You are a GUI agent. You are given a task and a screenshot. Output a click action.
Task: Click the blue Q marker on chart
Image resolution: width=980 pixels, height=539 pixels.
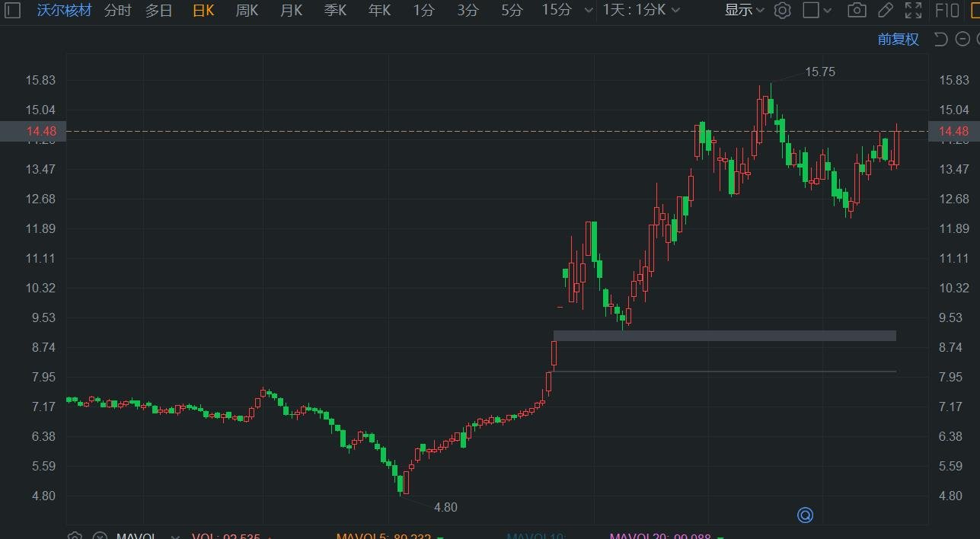point(805,515)
